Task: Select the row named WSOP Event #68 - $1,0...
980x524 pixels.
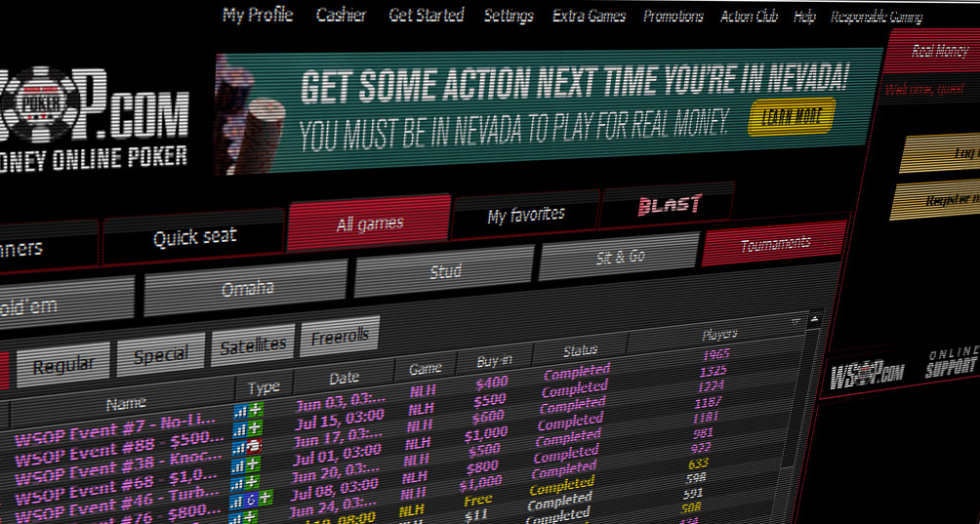Action: pos(115,486)
